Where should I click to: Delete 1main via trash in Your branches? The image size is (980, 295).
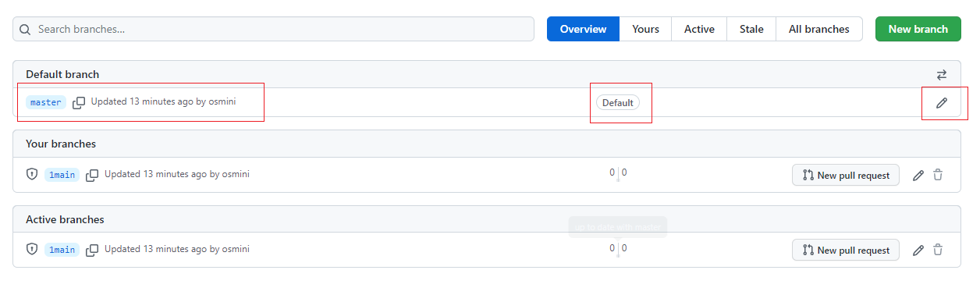tap(938, 176)
